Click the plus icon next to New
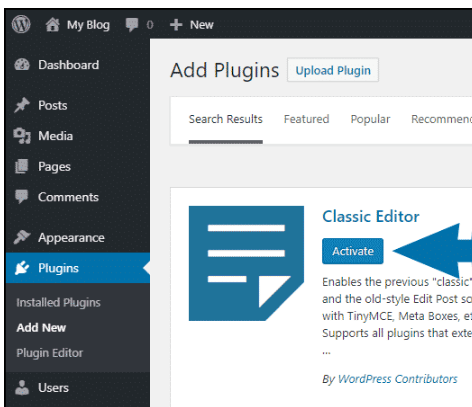Screen dimensions: 472x407 176,25
